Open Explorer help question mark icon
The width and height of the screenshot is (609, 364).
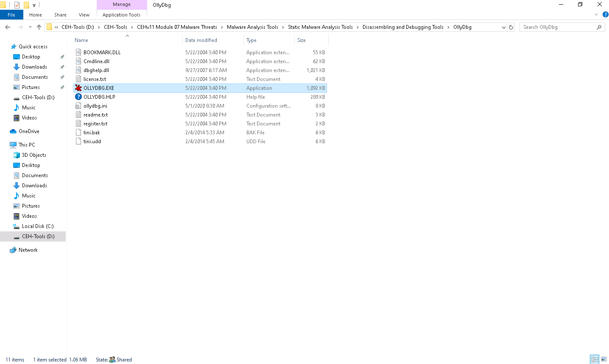click(x=605, y=14)
